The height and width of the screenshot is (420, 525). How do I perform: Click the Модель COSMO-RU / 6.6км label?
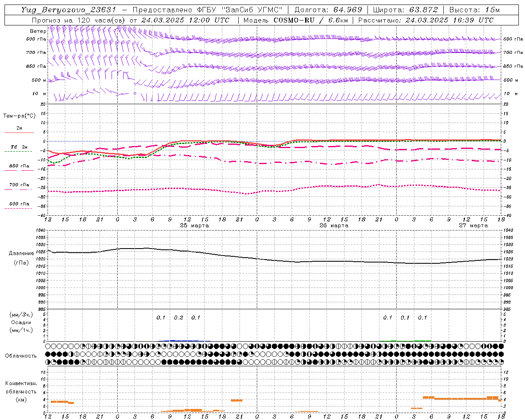(296, 20)
